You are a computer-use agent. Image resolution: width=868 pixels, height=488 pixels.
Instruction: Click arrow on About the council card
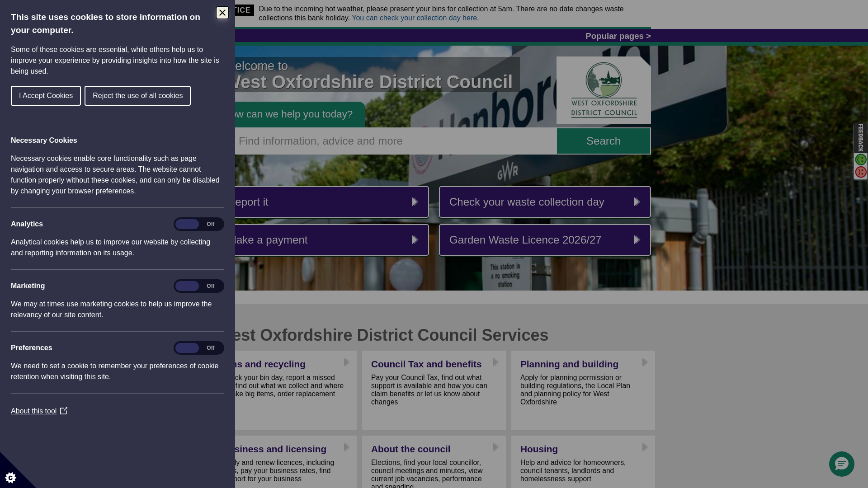496,447
